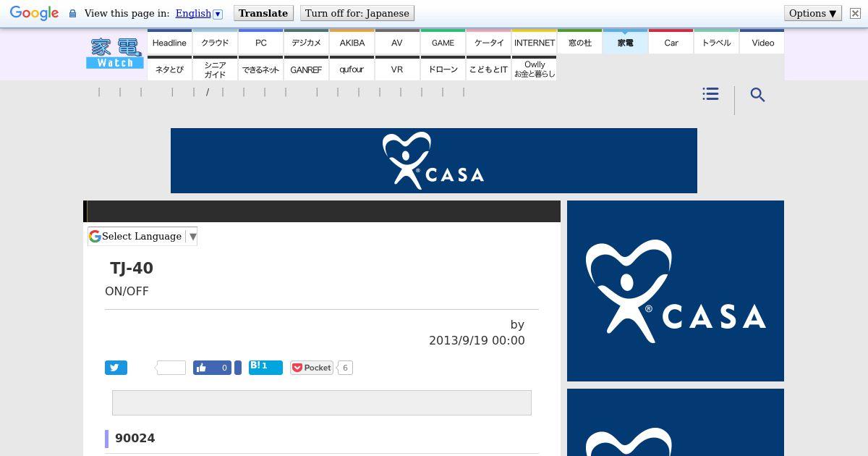This screenshot has height=456, width=868.
Task: Click the large CASA sidebar ad
Action: 676,291
